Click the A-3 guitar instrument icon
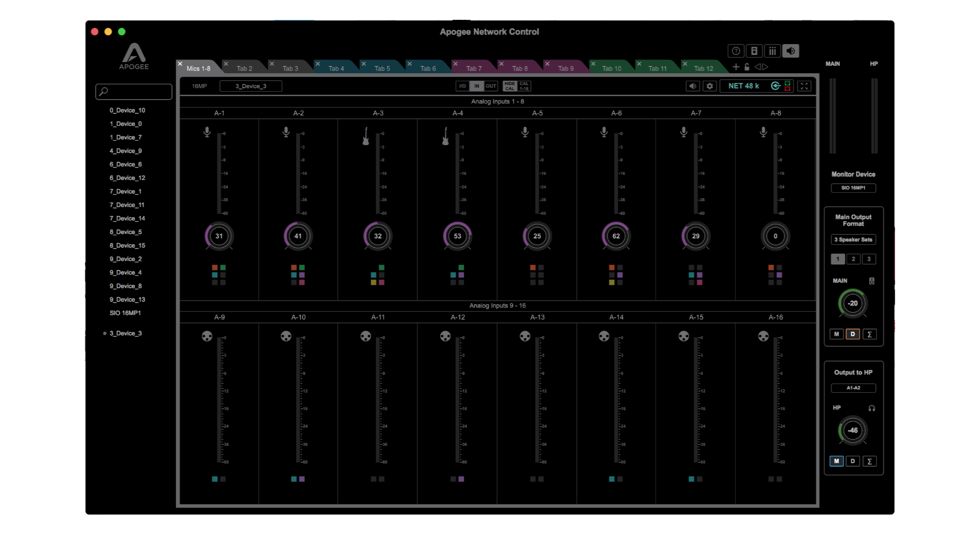This screenshot has height=535, width=980. point(366,136)
